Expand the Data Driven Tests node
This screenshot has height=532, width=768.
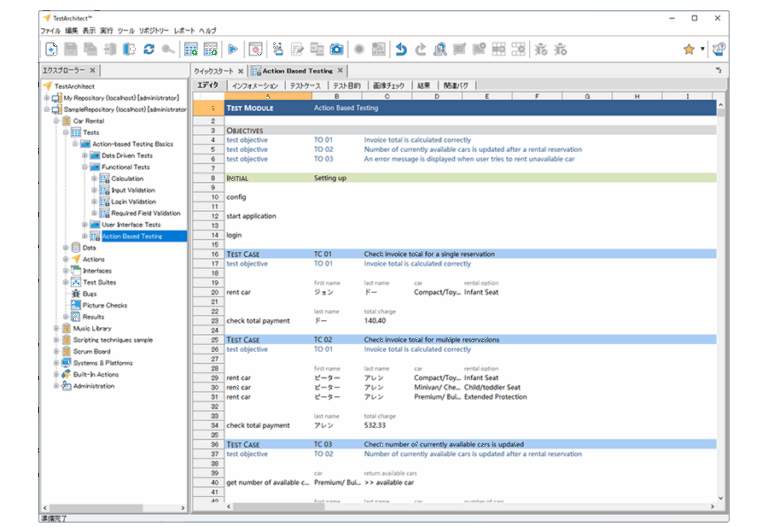coord(85,155)
